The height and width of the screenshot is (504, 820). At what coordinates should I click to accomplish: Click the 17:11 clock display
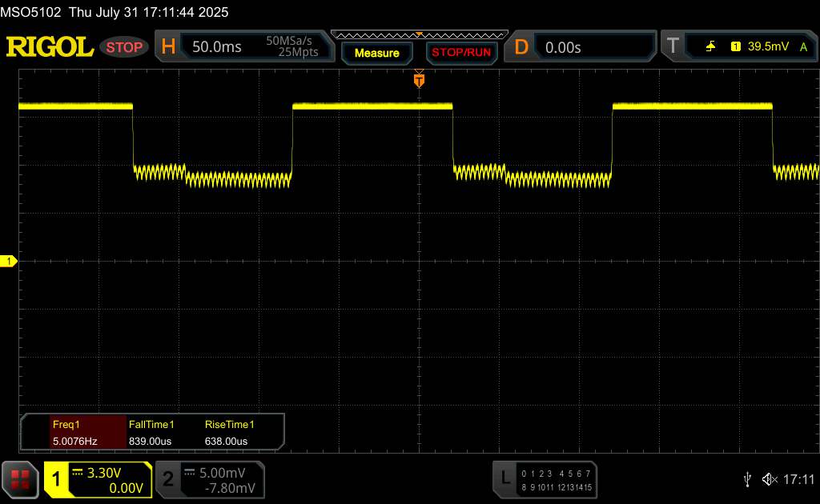[x=798, y=479]
